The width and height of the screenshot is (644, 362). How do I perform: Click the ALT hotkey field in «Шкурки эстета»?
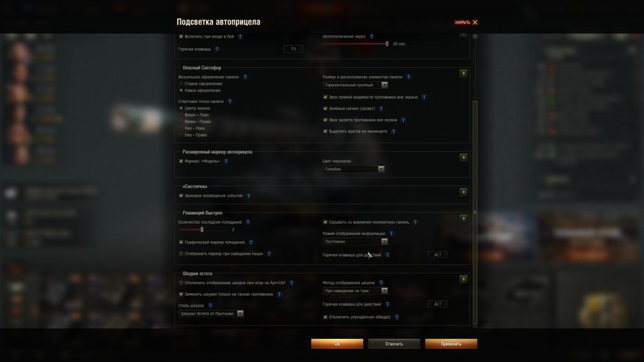pos(437,304)
